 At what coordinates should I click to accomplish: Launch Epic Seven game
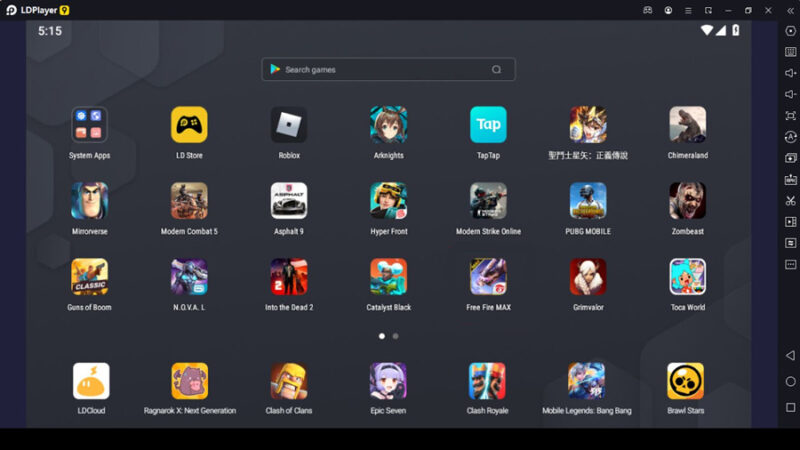tap(388, 381)
